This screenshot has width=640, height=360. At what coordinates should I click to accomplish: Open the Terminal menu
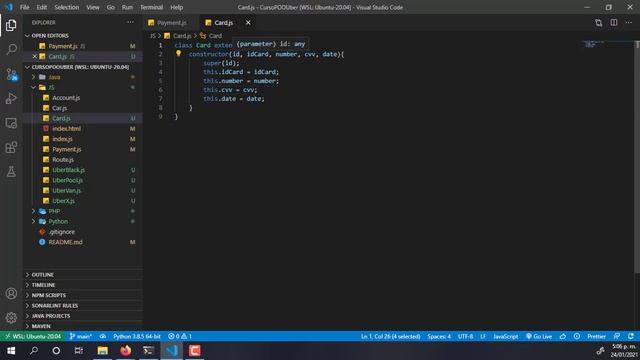151,7
